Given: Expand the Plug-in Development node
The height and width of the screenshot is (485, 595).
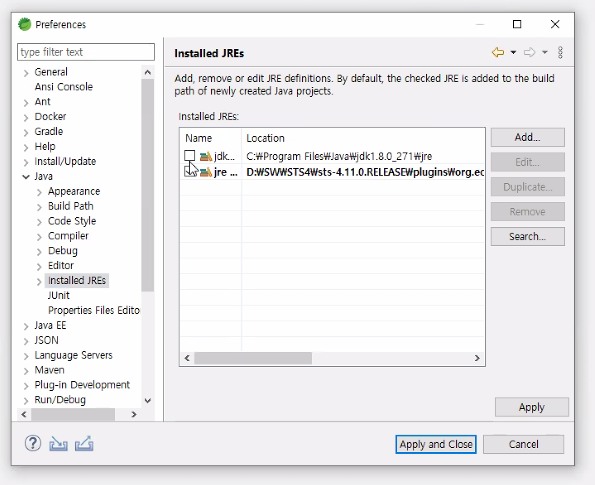Looking at the screenshot, I should click(26, 386).
